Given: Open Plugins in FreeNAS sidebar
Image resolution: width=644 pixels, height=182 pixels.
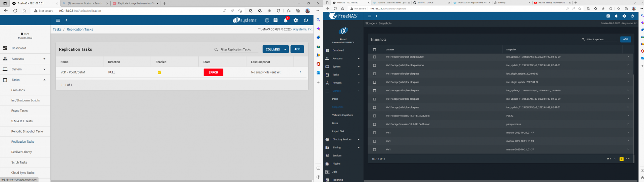Looking at the screenshot, I should point(336,164).
